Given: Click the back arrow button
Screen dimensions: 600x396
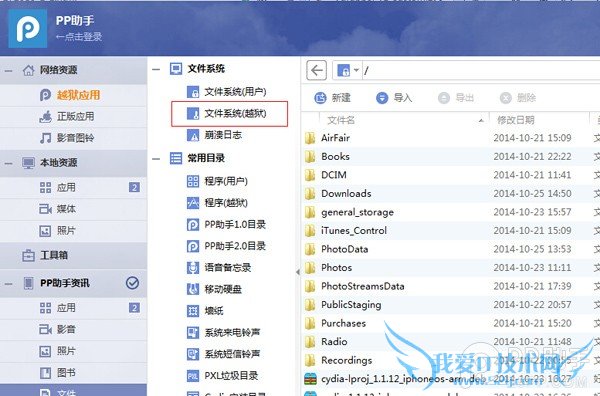Looking at the screenshot, I should click(316, 70).
